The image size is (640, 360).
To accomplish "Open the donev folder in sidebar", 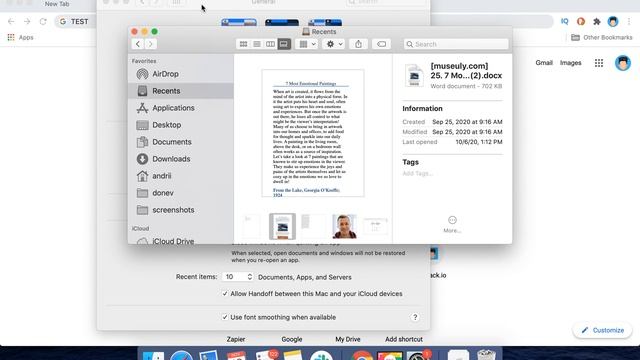I will coord(181,193).
